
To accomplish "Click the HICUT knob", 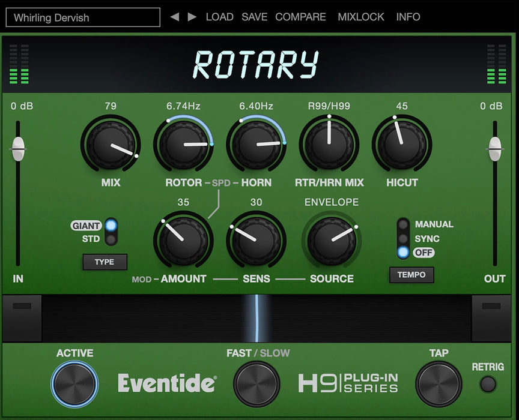I will [x=402, y=145].
